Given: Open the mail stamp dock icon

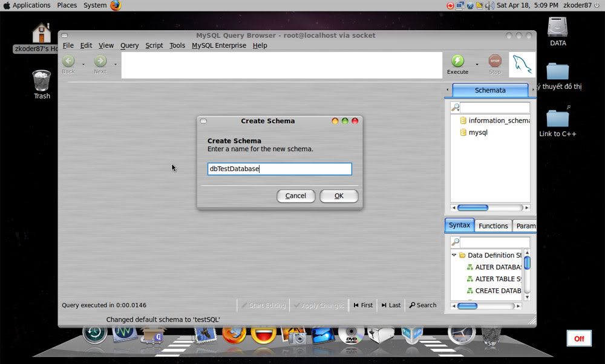Looking at the screenshot, I should 206,335.
